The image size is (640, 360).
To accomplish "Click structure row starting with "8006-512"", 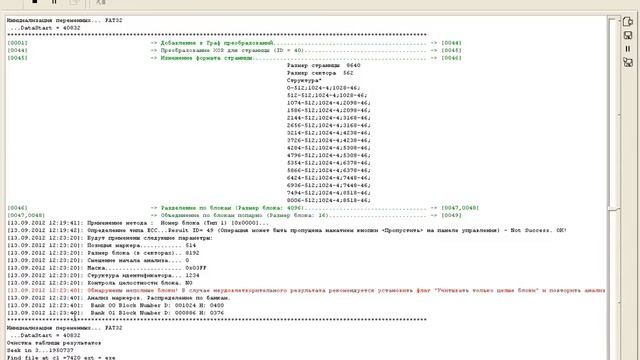I will [329, 200].
